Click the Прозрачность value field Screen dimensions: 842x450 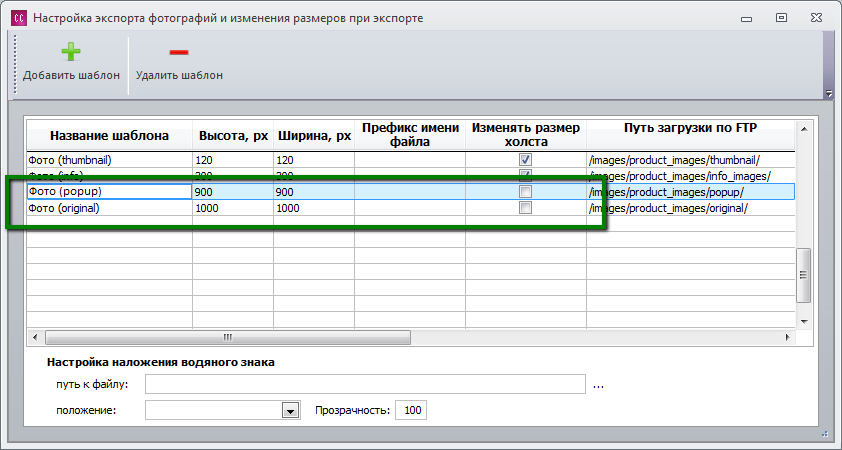[411, 410]
